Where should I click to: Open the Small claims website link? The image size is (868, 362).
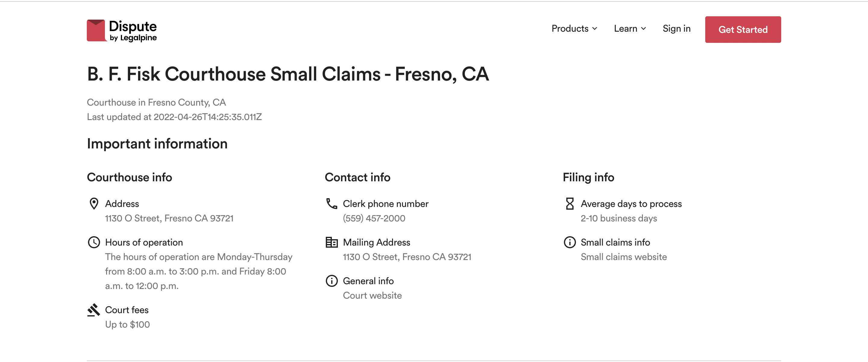coord(623,257)
